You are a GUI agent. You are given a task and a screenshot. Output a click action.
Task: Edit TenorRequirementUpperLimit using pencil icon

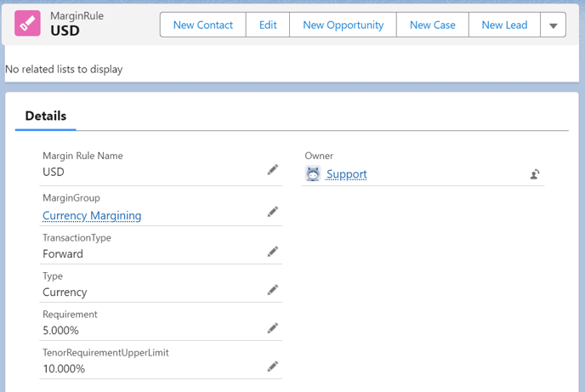[x=272, y=366]
